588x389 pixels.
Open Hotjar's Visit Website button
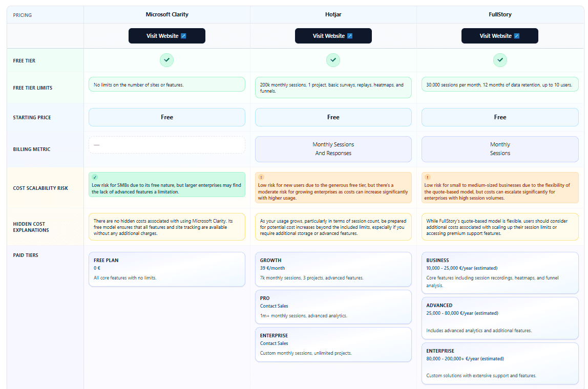pyautogui.click(x=333, y=36)
